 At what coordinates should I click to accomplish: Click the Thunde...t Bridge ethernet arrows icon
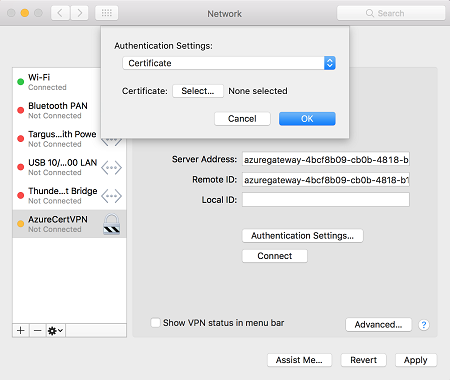pyautogui.click(x=111, y=196)
